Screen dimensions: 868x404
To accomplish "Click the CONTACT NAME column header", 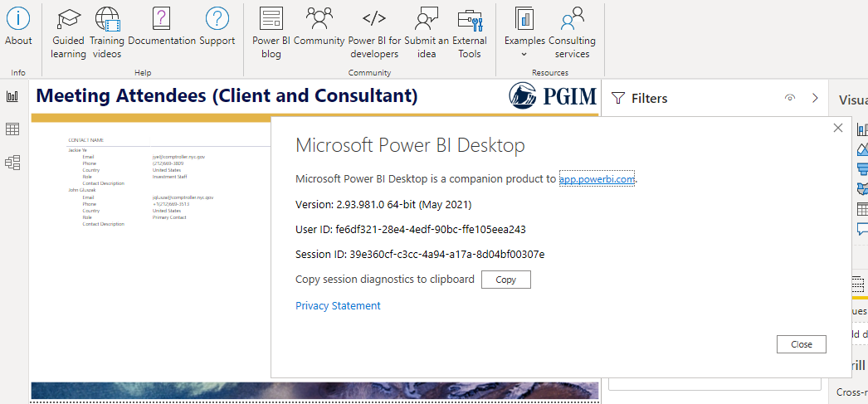I will [x=85, y=140].
